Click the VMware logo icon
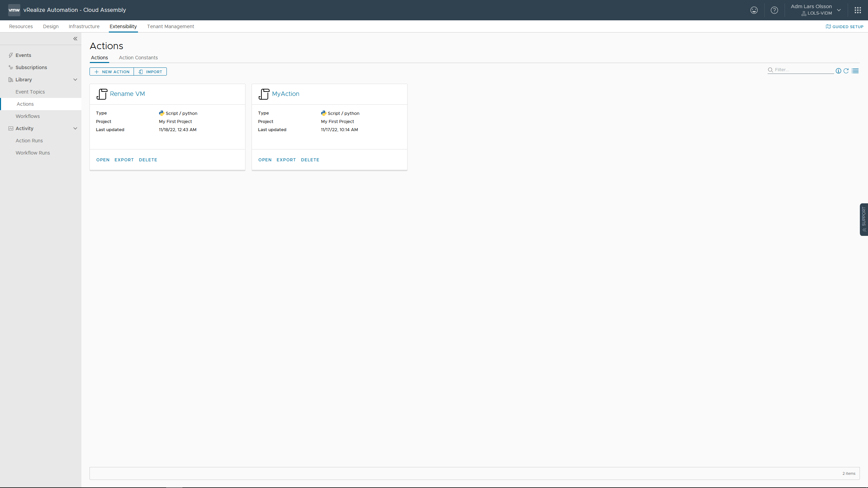 coord(14,10)
